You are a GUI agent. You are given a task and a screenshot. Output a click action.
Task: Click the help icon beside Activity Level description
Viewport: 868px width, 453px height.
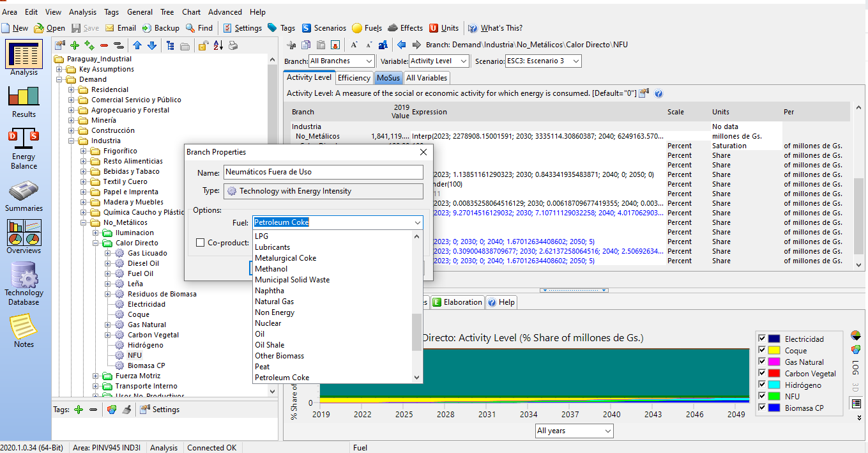click(659, 93)
